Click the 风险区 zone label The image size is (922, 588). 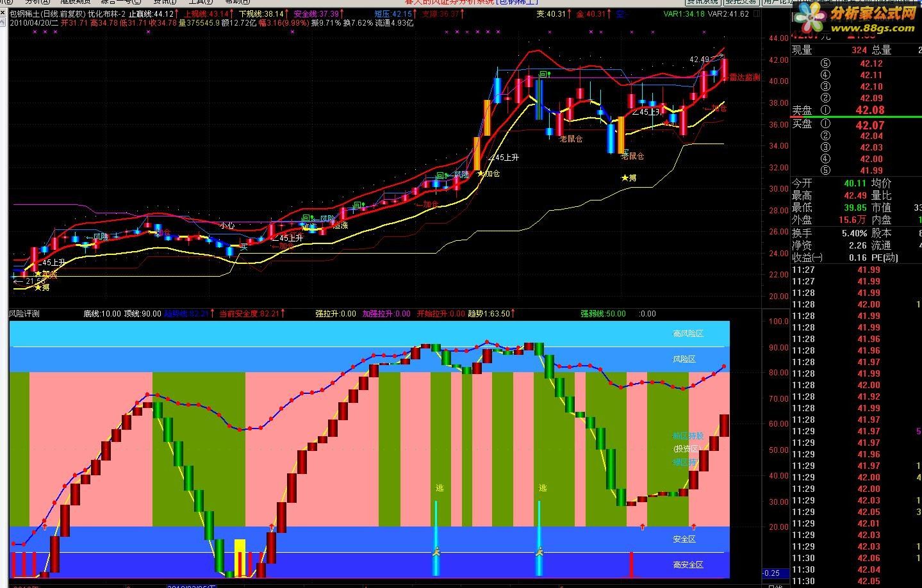tap(684, 359)
